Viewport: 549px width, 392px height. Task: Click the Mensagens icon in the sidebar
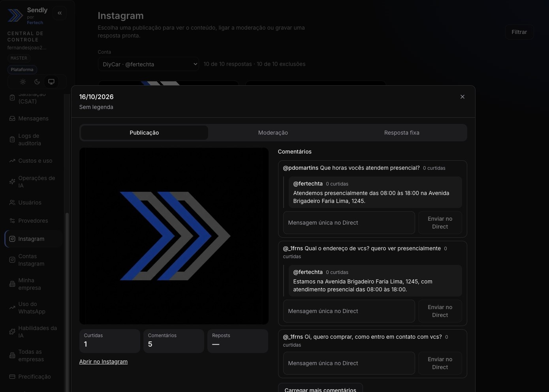[x=12, y=118]
